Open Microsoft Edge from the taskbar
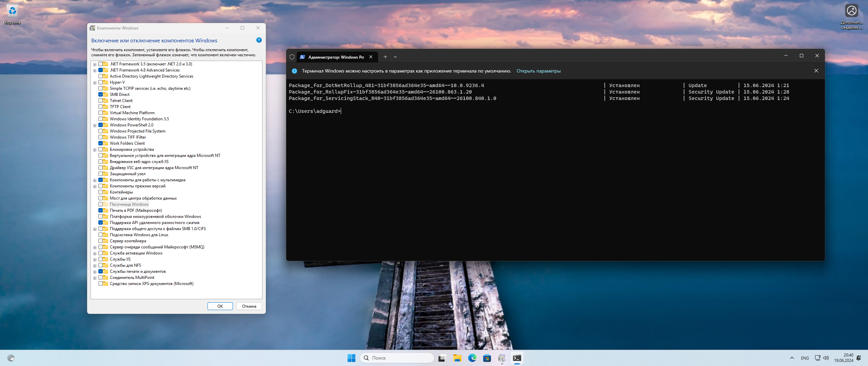 click(472, 358)
